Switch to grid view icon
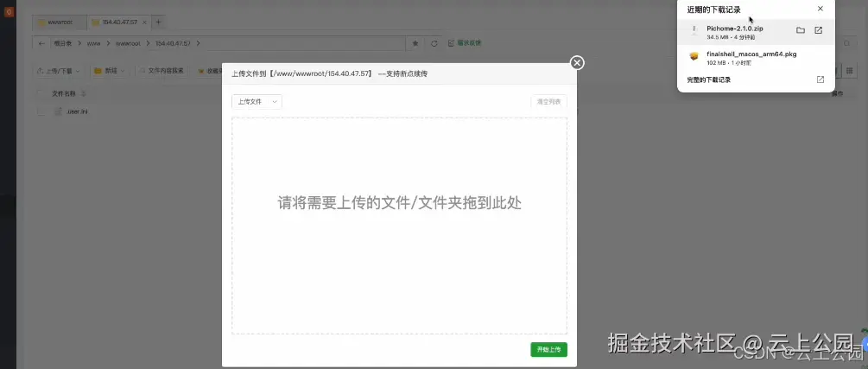868x369 pixels. (850, 70)
